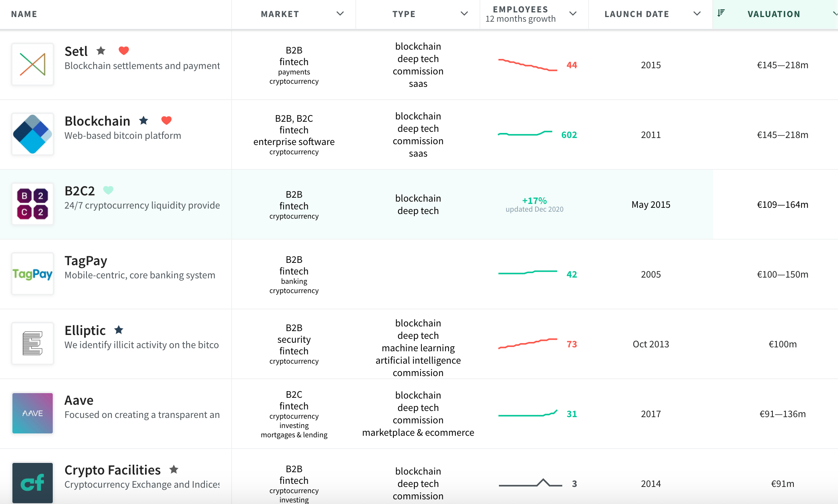This screenshot has width=838, height=504.
Task: Open the Elliptic company name link
Action: [x=85, y=330]
